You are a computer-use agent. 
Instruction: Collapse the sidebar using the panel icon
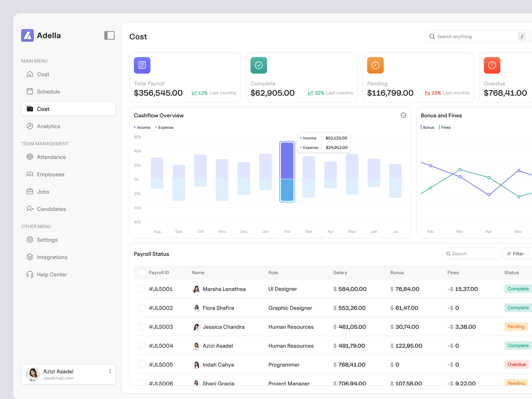tap(109, 35)
